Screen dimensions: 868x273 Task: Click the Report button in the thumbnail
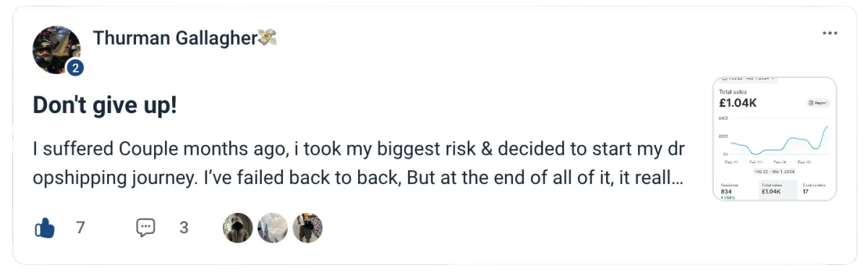point(818,103)
